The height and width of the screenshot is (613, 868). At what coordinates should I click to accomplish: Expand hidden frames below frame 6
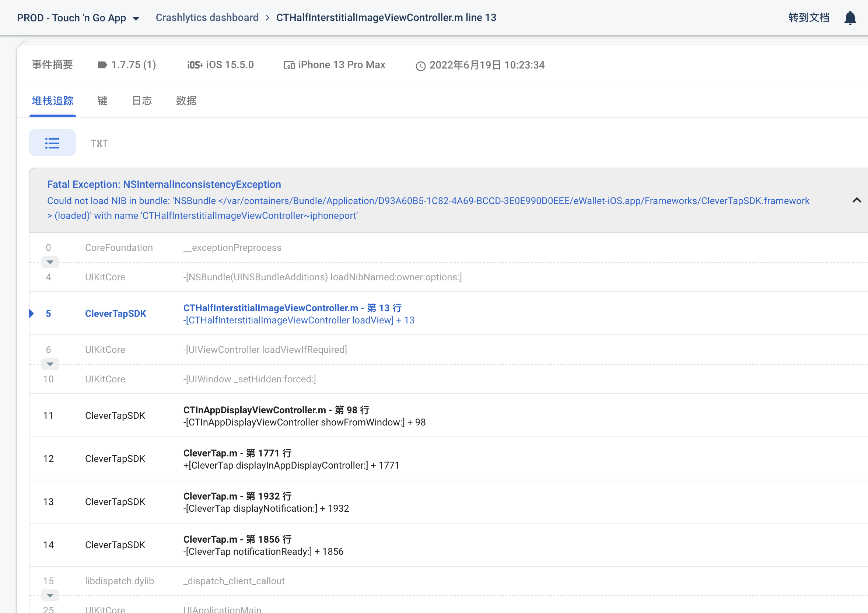tap(49, 364)
